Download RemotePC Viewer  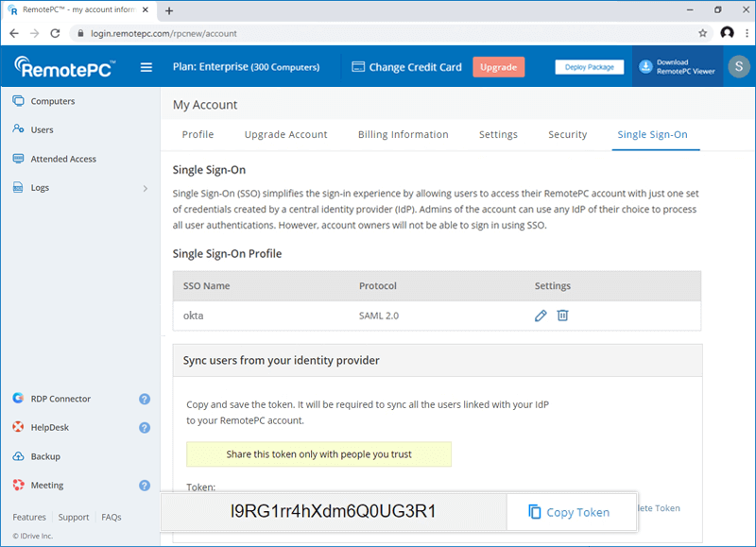pos(677,67)
